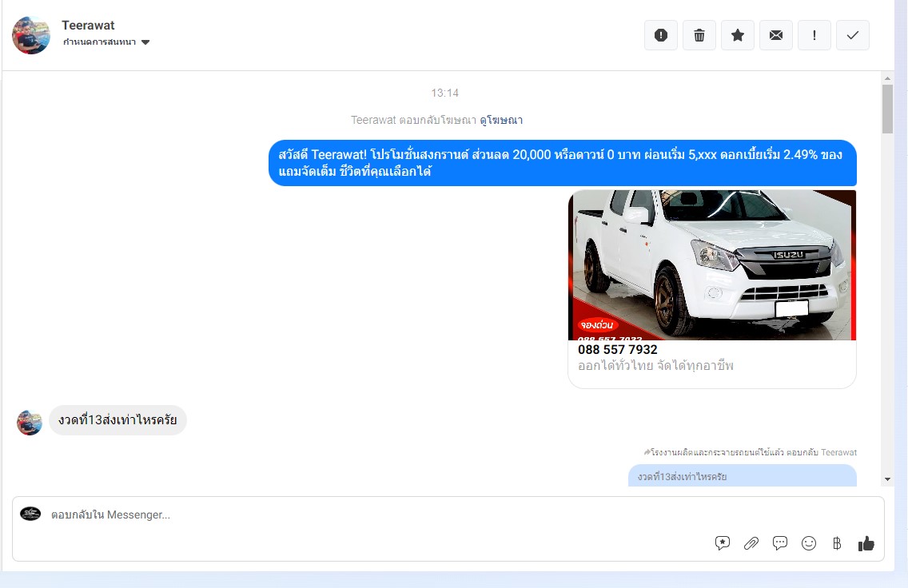The height and width of the screenshot is (588, 908).
Task: Toggle the star to flag this conversation
Action: click(738, 35)
